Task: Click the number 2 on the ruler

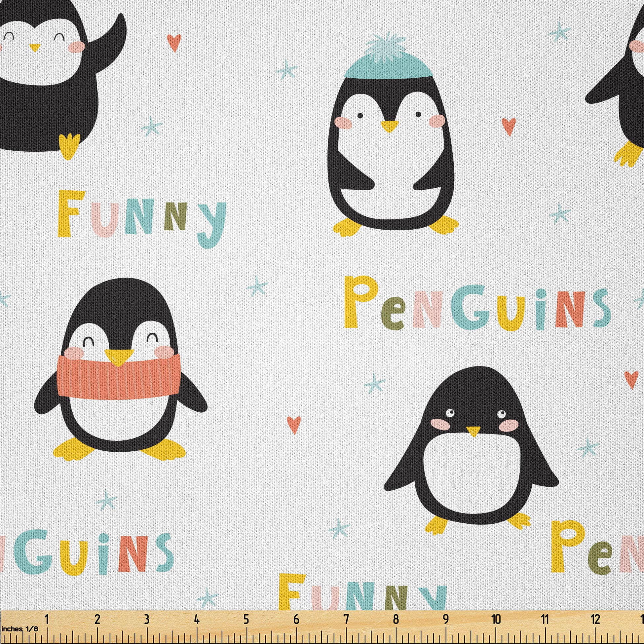Action: point(97,620)
